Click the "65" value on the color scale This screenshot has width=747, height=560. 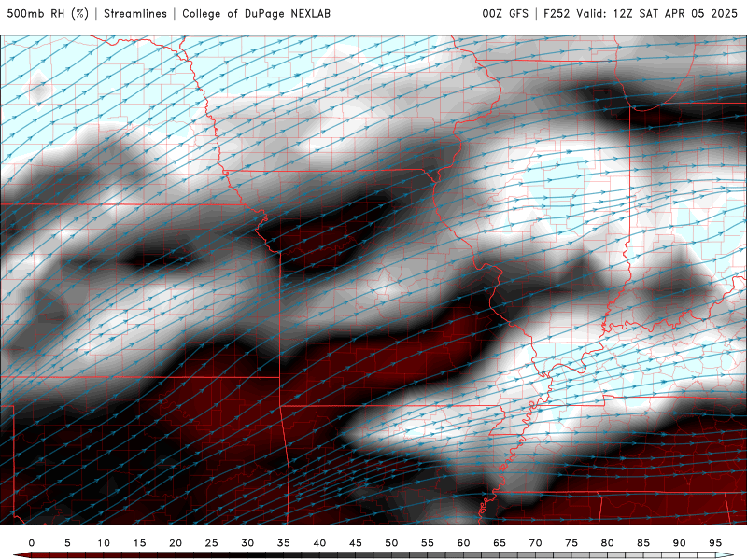(x=500, y=543)
